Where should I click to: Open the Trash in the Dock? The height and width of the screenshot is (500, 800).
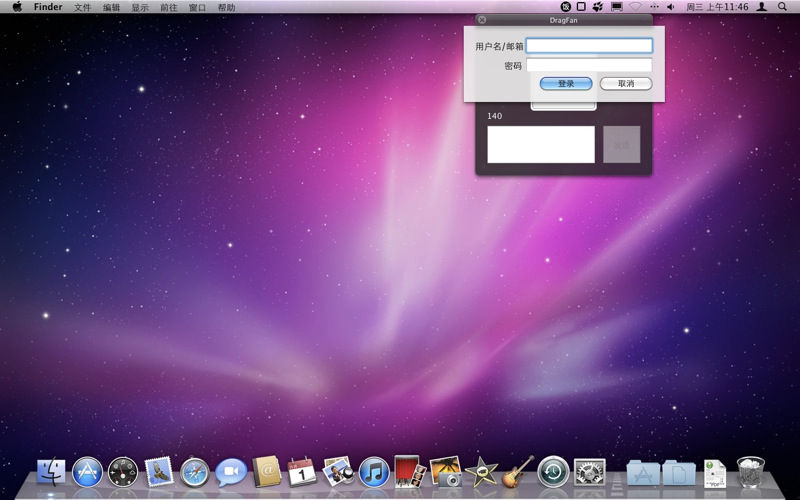(x=751, y=472)
